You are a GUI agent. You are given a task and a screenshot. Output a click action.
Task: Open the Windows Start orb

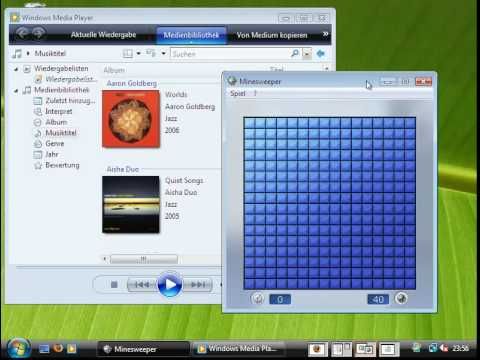[19, 348]
